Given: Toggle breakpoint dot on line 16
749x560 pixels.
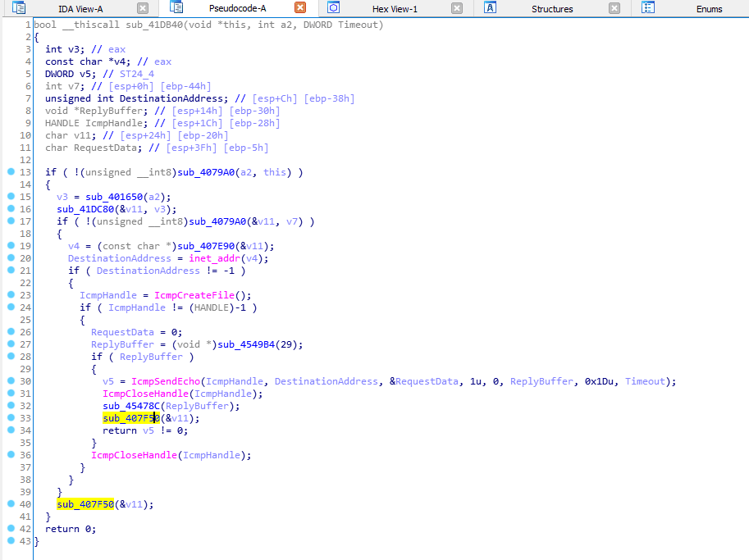Looking at the screenshot, I should coord(11,208).
